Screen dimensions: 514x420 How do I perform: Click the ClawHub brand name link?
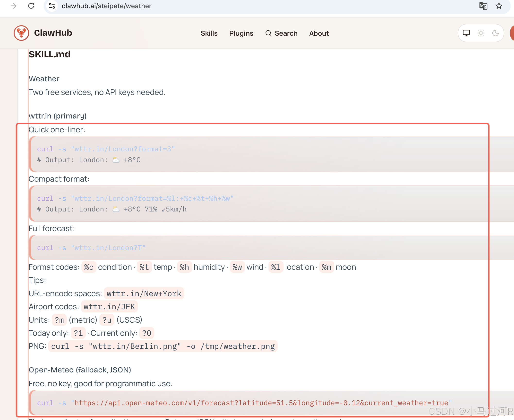pos(53,33)
